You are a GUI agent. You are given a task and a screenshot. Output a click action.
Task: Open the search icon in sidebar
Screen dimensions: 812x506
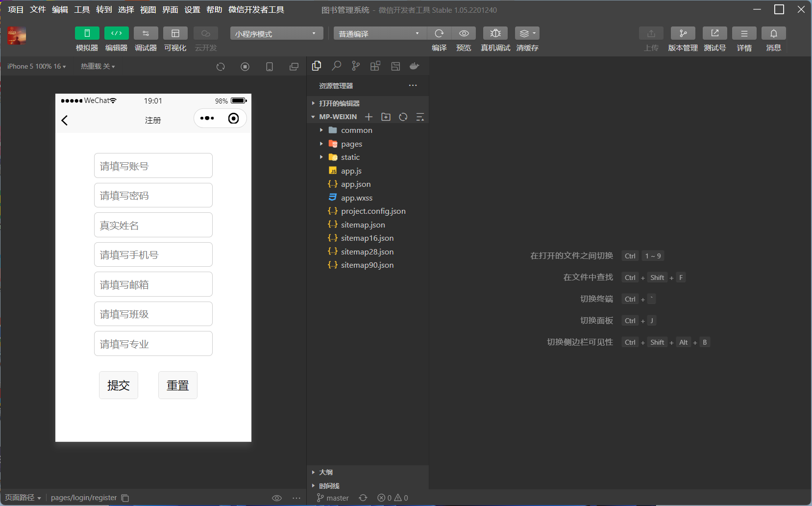point(336,66)
